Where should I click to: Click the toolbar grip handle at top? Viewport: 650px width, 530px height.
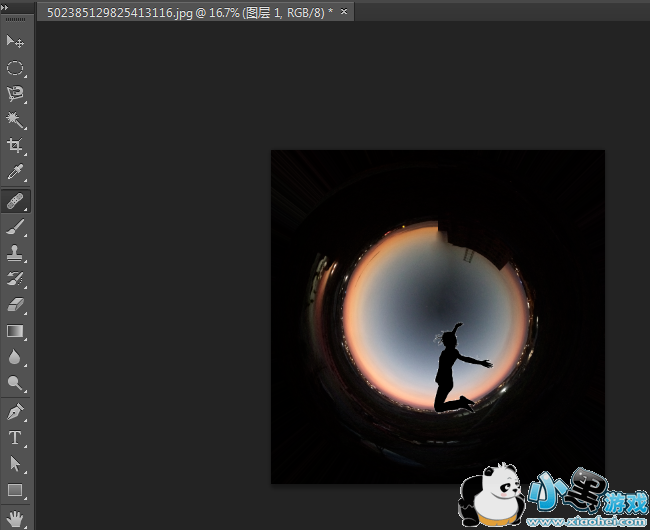point(15,19)
